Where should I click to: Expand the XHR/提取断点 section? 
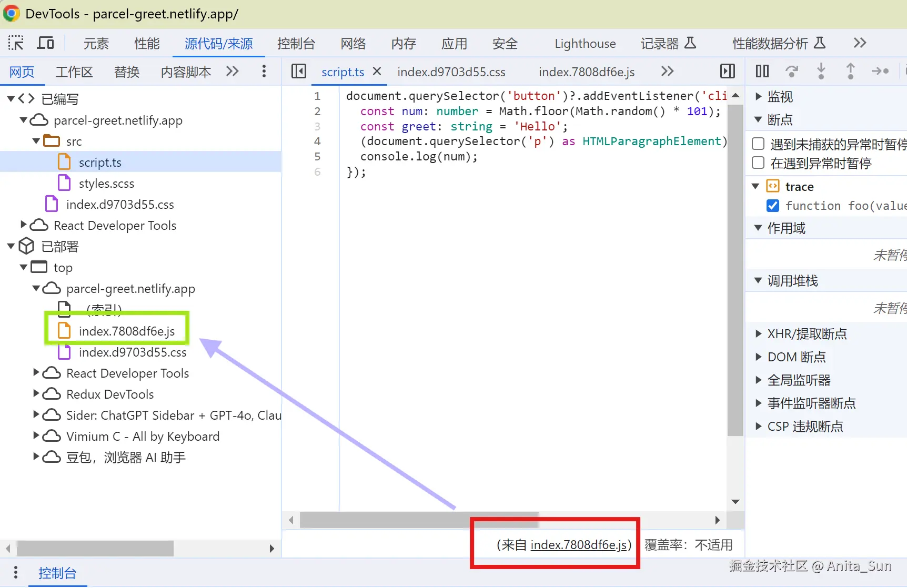[758, 333]
